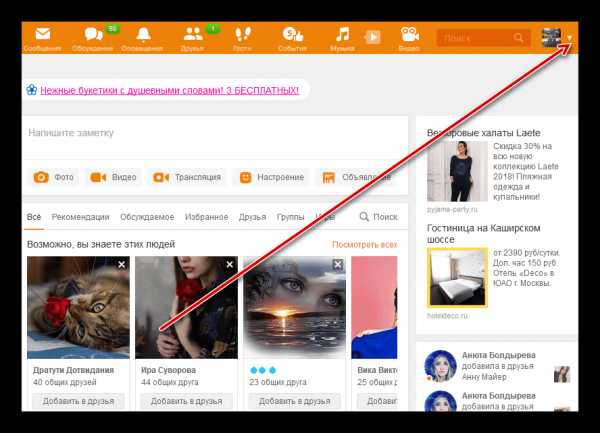
Task: Dismiss Дратути Дотвидания suggestion card
Action: (121, 264)
